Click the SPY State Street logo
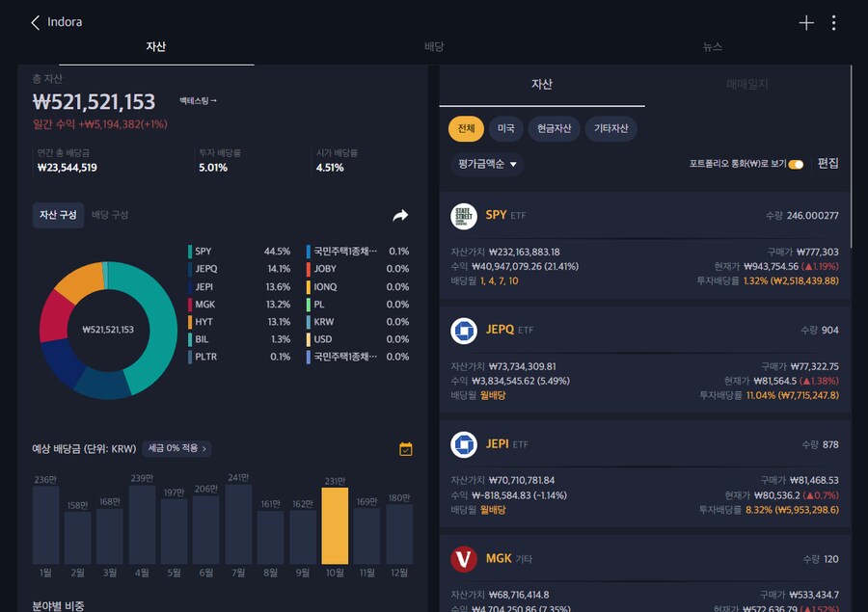The image size is (868, 612). coord(464,216)
